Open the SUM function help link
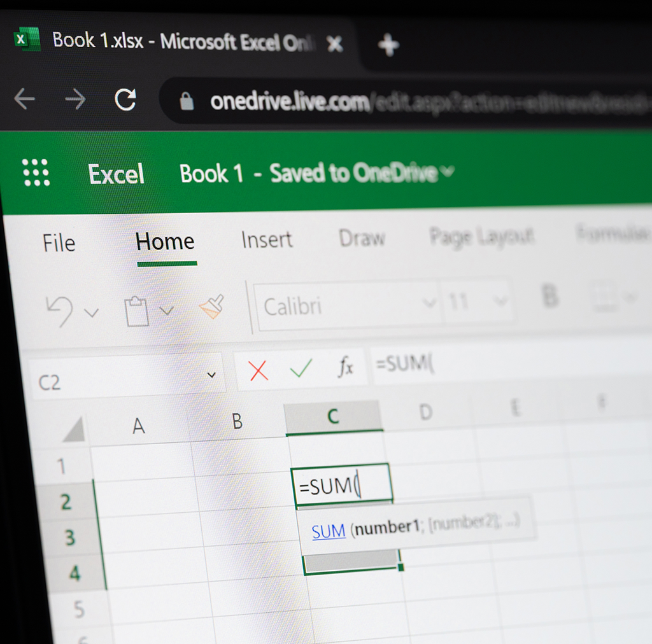The width and height of the screenshot is (652, 644). [329, 531]
